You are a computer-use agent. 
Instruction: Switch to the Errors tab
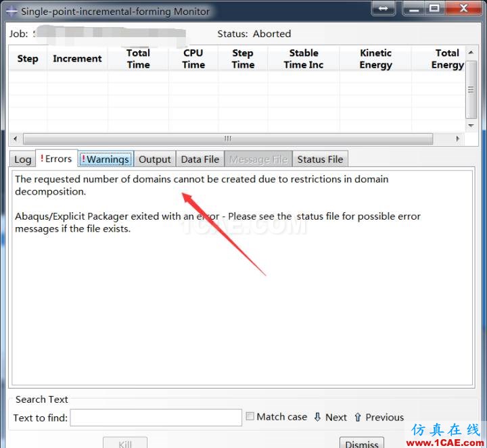(57, 159)
